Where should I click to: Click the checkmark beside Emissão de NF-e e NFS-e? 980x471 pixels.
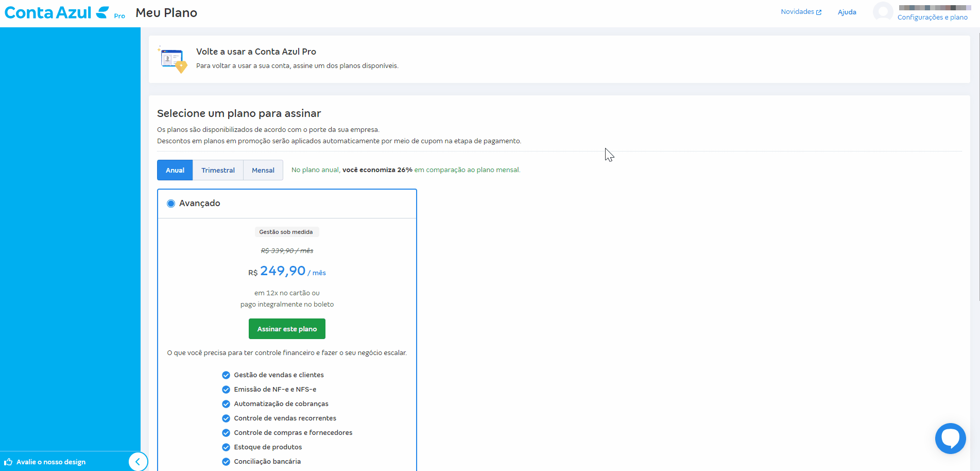coord(226,390)
